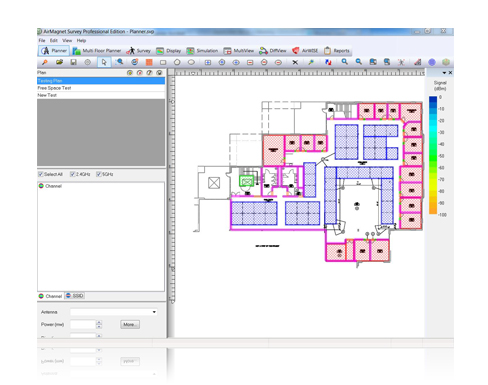Open the DiffView mode
The height and width of the screenshot is (385, 488).
273,51
